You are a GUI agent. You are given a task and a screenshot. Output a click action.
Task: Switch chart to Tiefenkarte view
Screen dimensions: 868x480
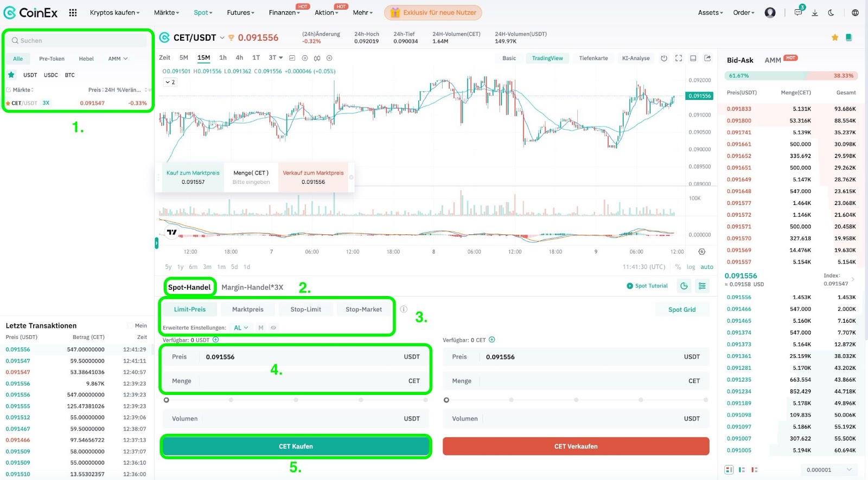[x=593, y=58]
